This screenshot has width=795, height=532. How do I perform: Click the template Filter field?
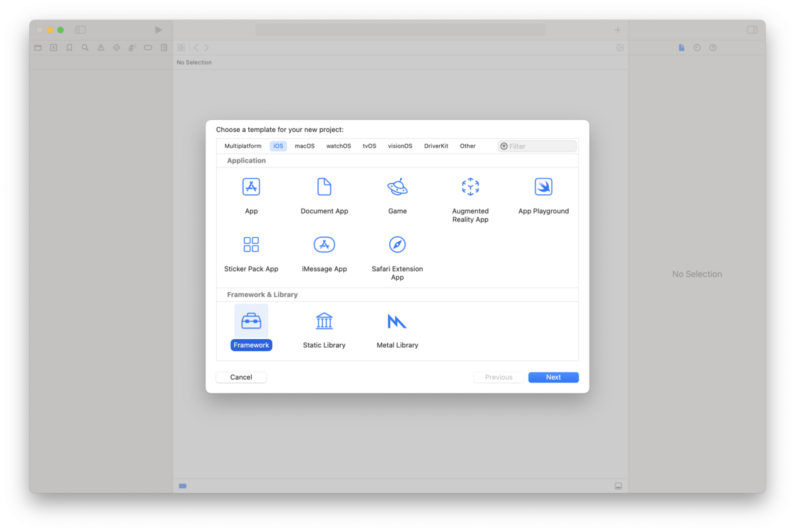(x=537, y=146)
